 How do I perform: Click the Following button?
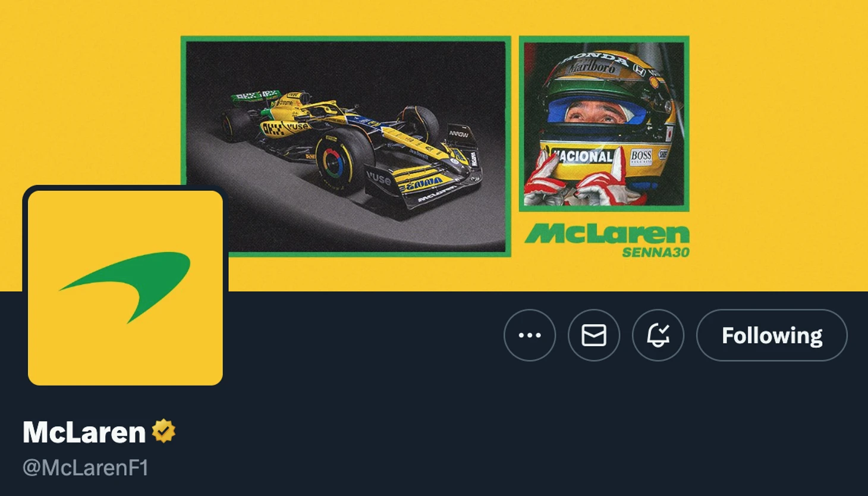pos(772,335)
